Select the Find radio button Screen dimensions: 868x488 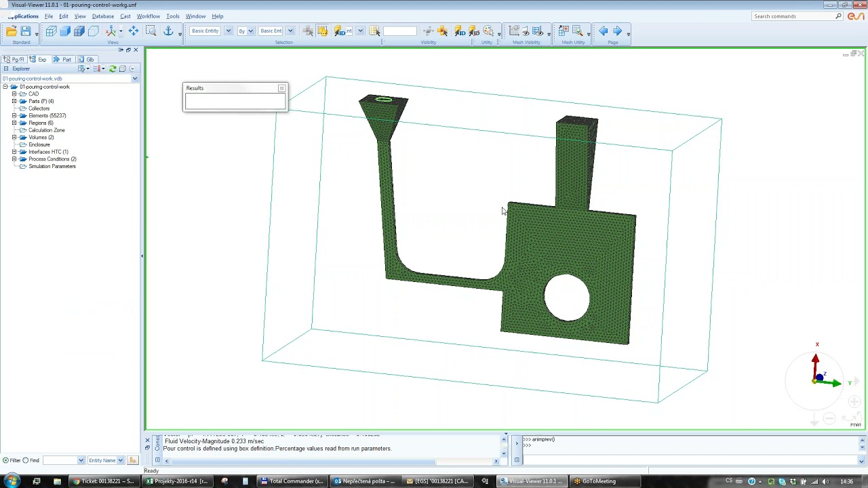pyautogui.click(x=26, y=460)
